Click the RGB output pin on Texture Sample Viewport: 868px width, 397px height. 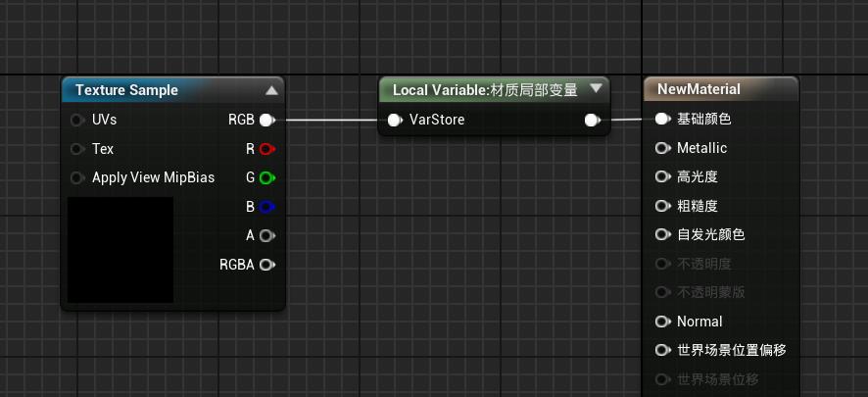pos(267,120)
